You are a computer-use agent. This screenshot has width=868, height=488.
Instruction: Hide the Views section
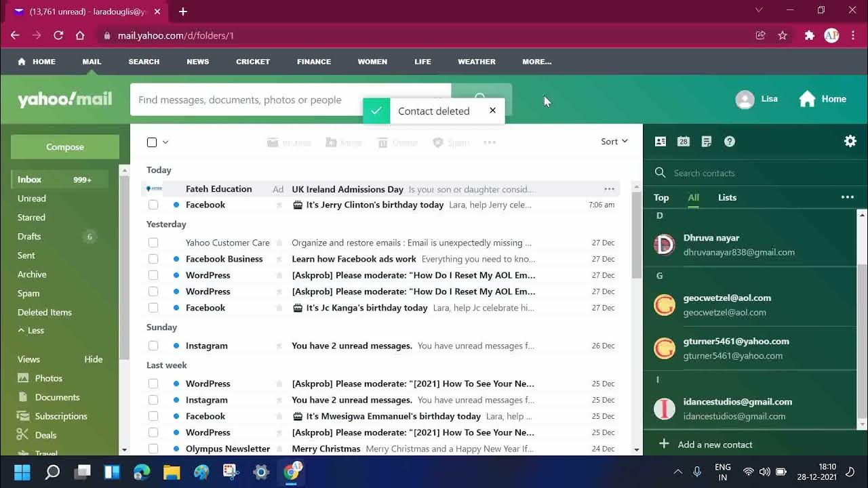(x=94, y=359)
